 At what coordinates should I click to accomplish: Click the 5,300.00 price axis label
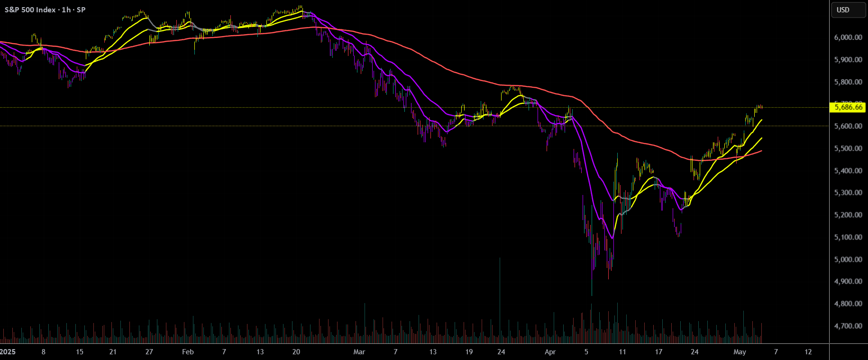click(x=848, y=193)
